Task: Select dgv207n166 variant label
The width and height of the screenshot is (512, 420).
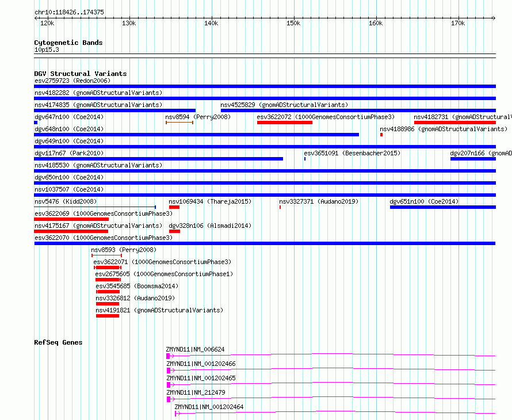Action: 481,153
